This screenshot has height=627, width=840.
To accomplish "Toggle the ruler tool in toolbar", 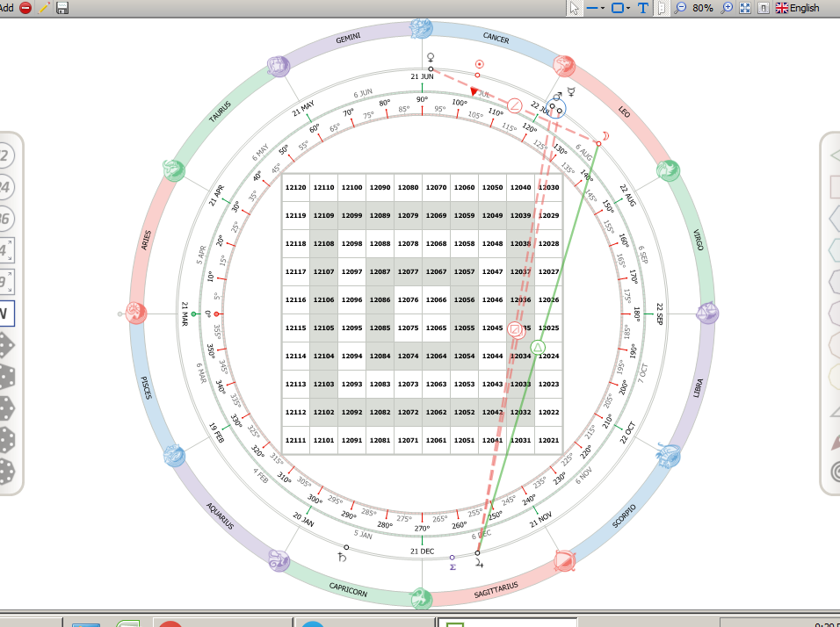I will pos(663,8).
